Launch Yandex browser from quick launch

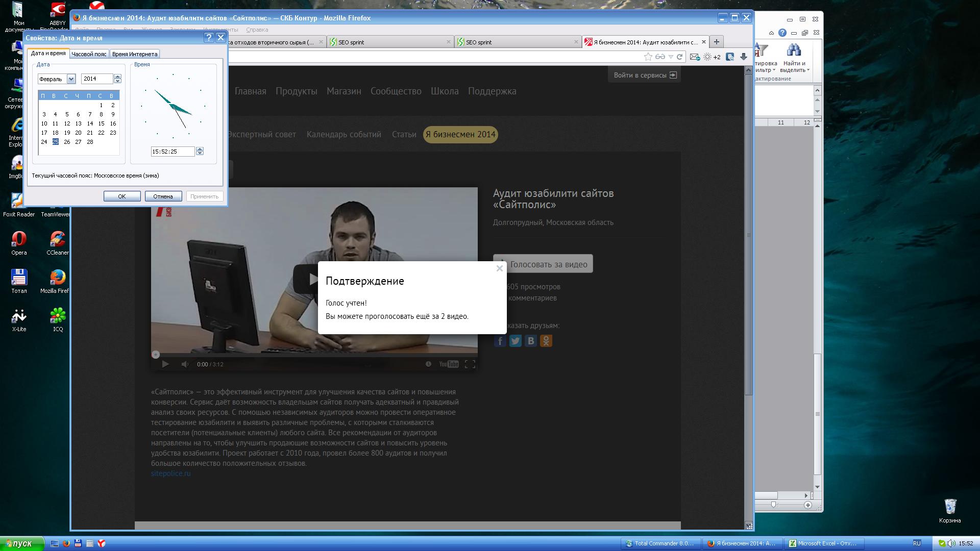click(102, 543)
